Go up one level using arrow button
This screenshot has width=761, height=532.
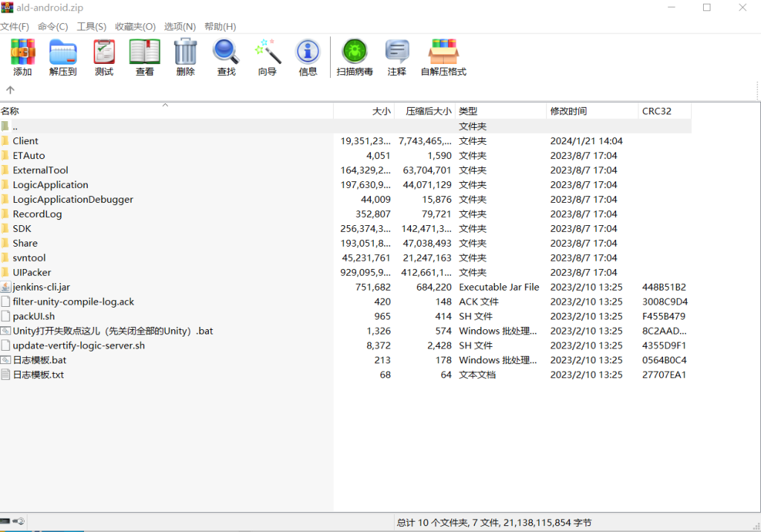coord(10,90)
